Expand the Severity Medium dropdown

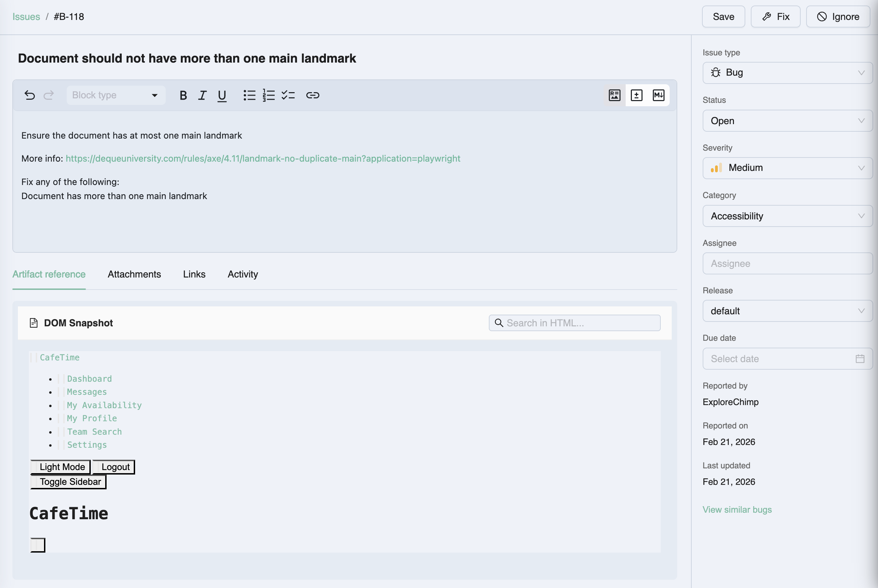pyautogui.click(x=788, y=168)
